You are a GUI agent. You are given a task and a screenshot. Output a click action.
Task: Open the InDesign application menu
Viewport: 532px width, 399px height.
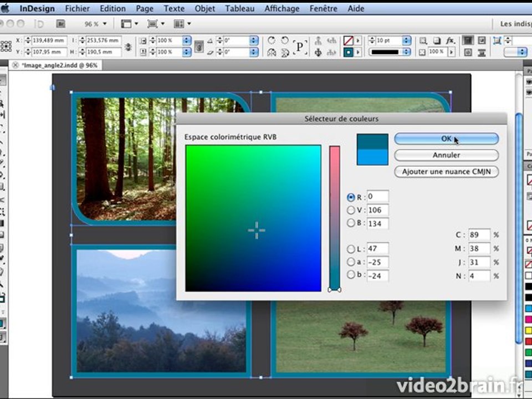[37, 8]
